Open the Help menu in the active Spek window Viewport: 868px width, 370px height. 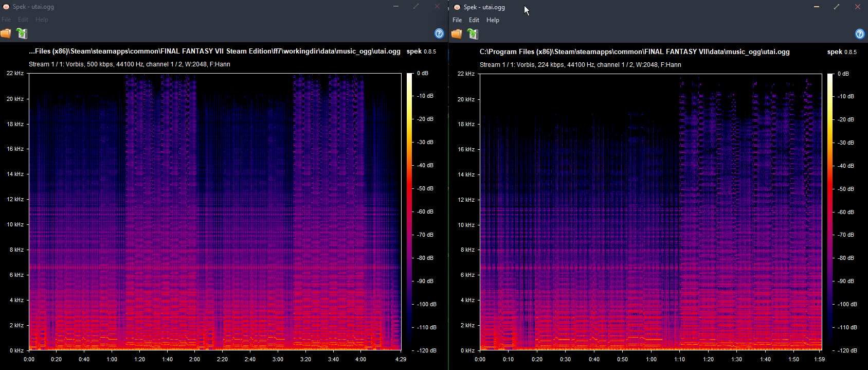click(493, 20)
